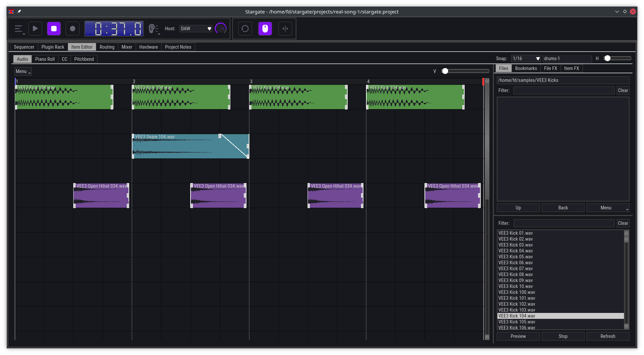Image resolution: width=644 pixels, height=355 pixels.
Task: Open the Host DAW dropdown
Action: point(196,29)
